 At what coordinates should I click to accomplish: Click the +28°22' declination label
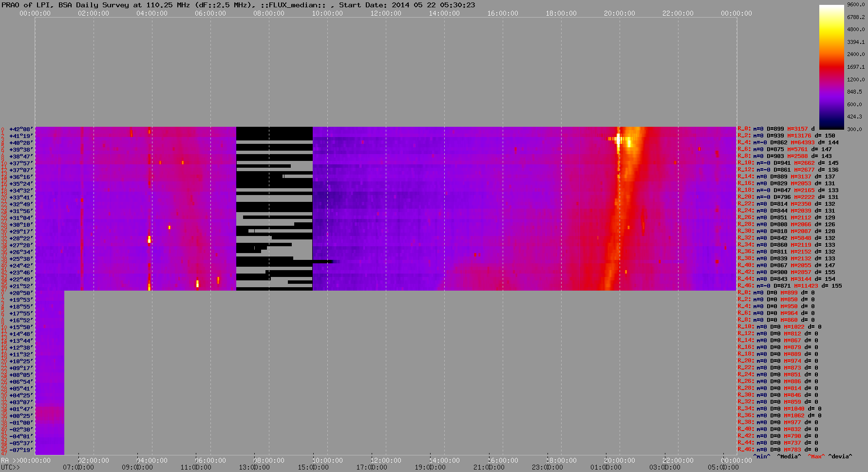[21, 238]
